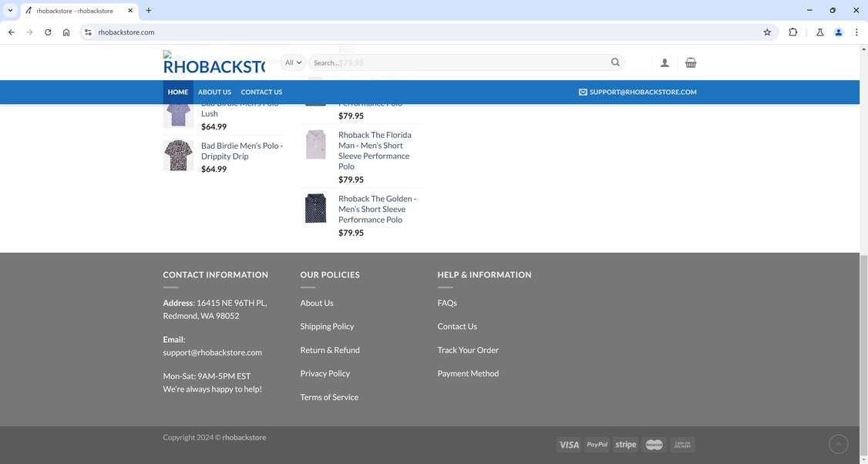
Task: Click the PayPal payment icon
Action: point(597,445)
